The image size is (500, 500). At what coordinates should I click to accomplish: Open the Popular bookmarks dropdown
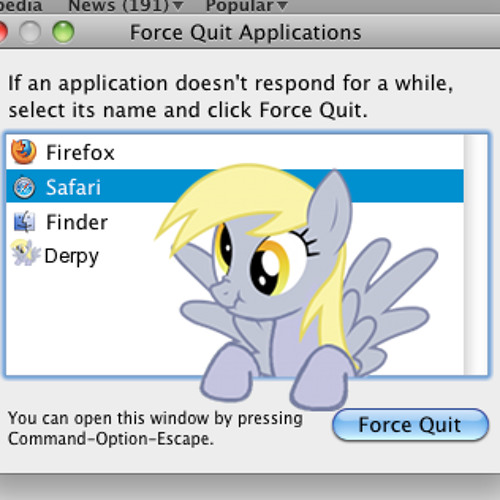[x=246, y=5]
